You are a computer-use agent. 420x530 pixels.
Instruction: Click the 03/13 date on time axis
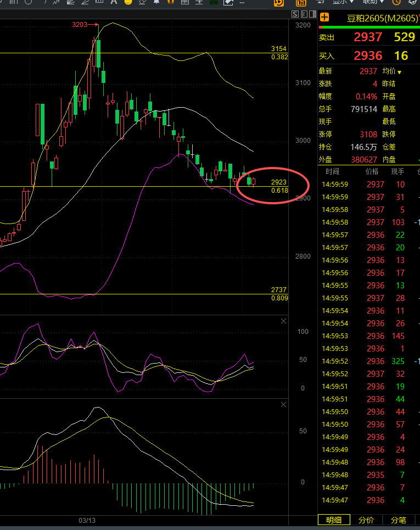[x=87, y=521]
